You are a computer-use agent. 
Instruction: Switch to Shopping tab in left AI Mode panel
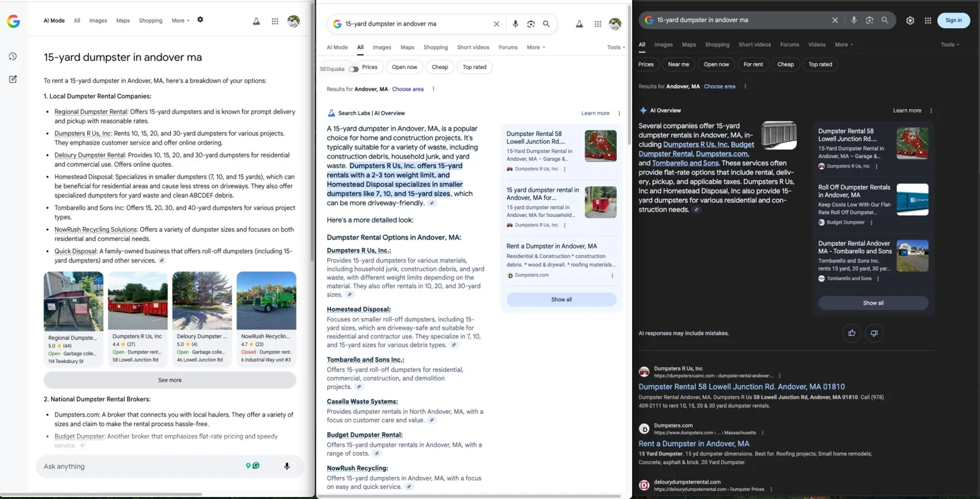pos(151,21)
